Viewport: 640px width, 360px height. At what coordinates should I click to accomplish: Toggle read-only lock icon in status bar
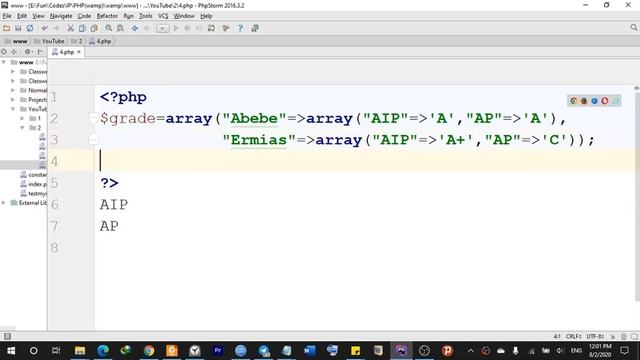point(613,336)
